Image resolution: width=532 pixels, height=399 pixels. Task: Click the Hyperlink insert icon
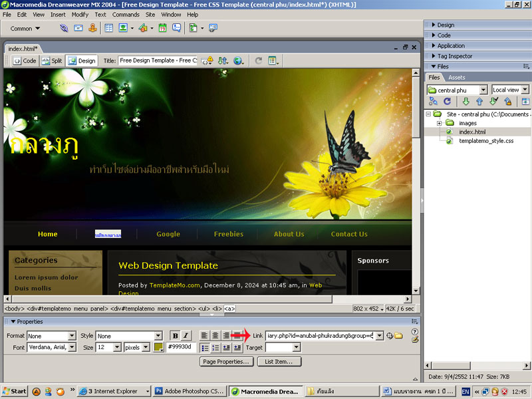coord(64,29)
